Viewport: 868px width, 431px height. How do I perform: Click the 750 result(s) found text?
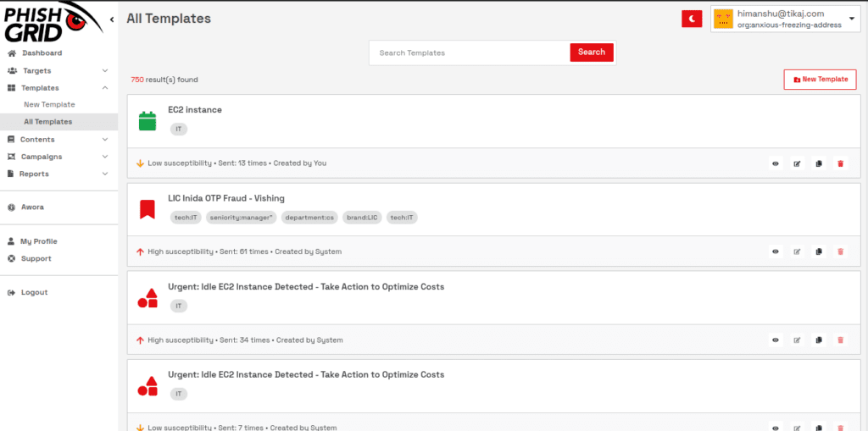[x=164, y=80]
